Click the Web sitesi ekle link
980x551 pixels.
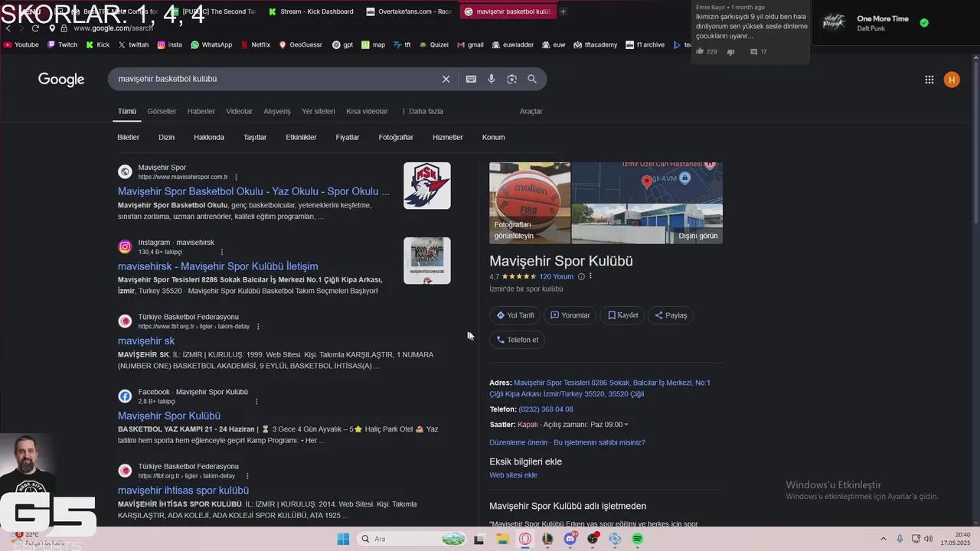513,475
